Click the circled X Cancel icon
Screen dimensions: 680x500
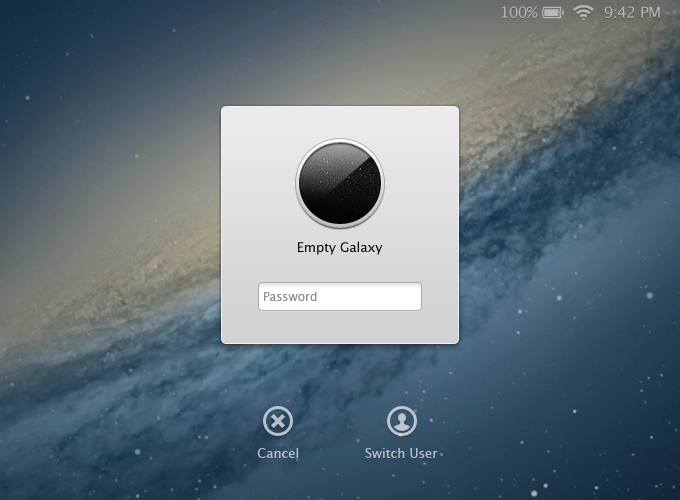278,422
